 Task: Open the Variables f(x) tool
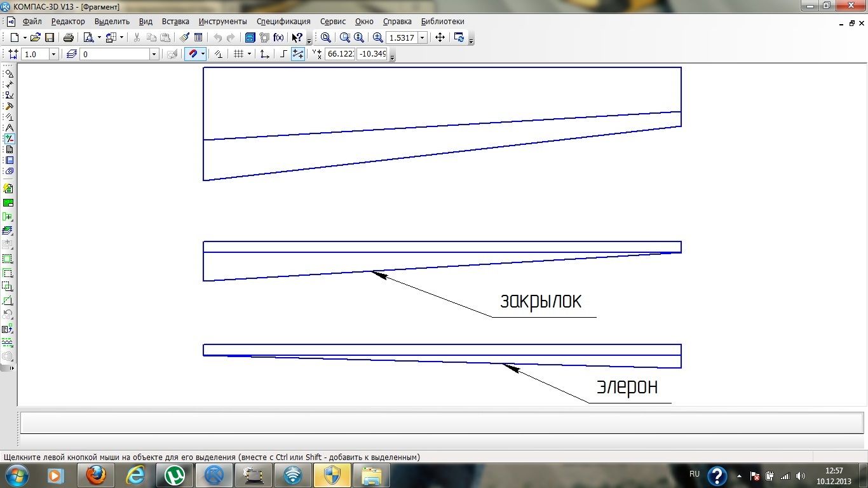278,37
